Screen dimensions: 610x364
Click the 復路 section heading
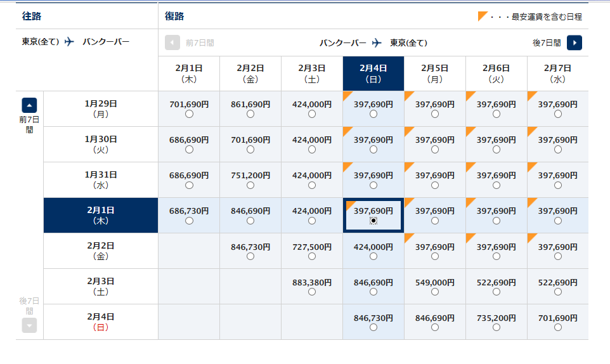pyautogui.click(x=174, y=16)
